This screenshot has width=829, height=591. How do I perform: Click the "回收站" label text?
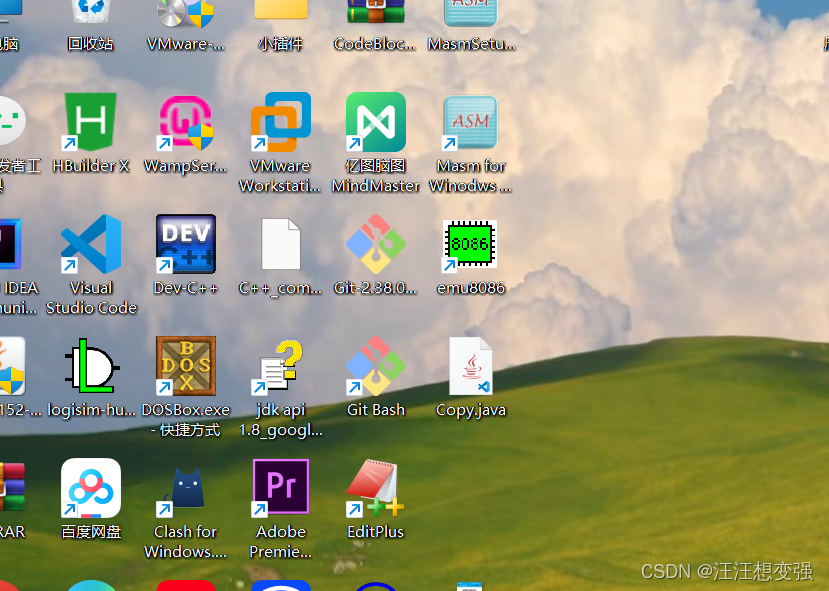[x=90, y=44]
